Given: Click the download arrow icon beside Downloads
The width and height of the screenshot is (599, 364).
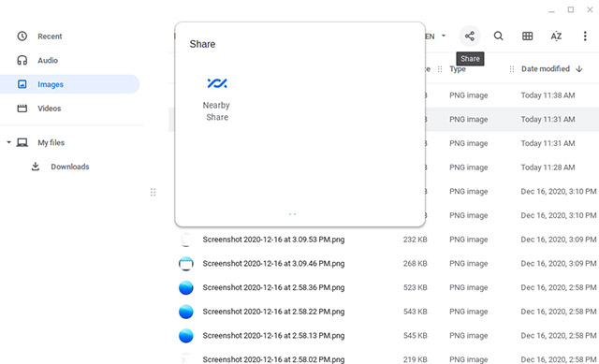Looking at the screenshot, I should point(36,167).
